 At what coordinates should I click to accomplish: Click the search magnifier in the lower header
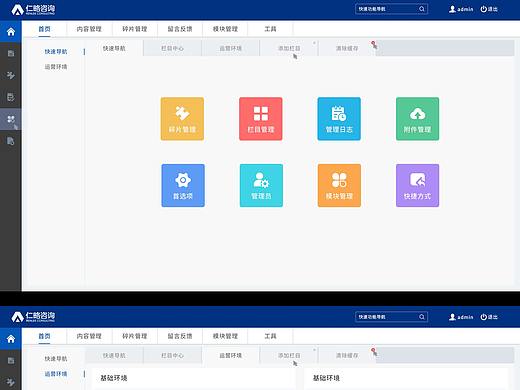coord(422,317)
